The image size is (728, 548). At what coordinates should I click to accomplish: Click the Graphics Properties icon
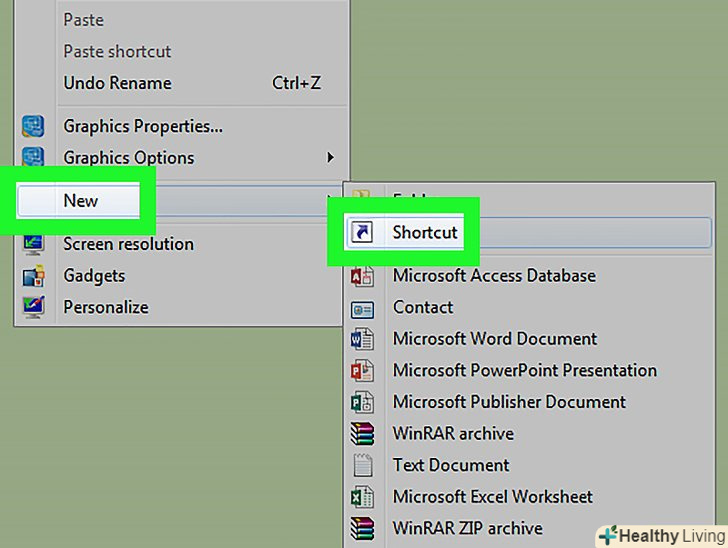click(33, 126)
